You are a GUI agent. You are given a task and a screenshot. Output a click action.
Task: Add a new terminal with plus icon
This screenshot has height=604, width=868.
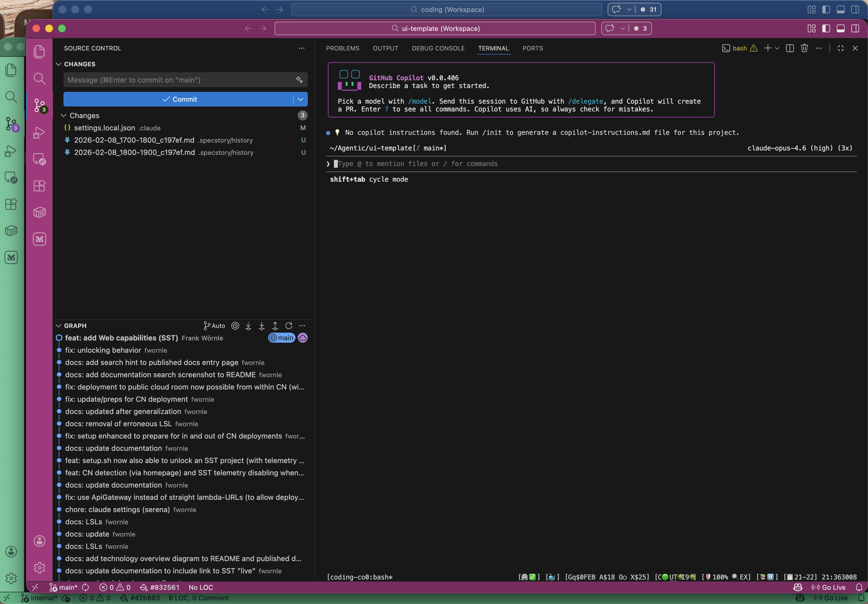pyautogui.click(x=768, y=48)
